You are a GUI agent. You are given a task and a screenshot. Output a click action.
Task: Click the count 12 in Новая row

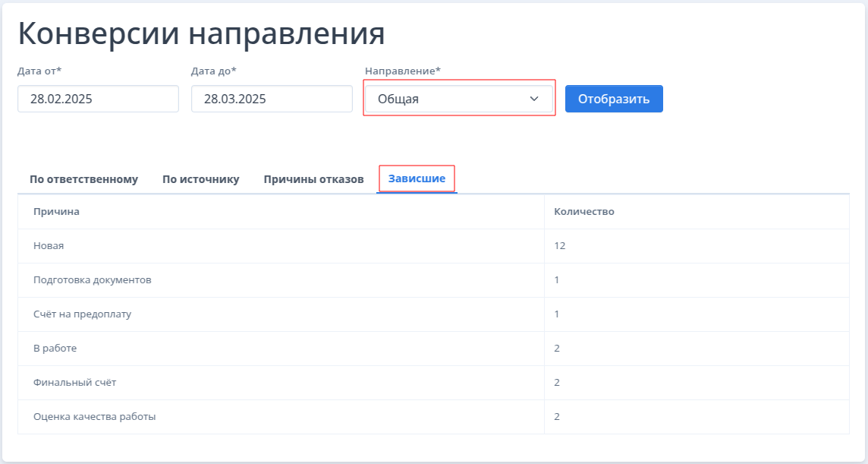coord(560,245)
